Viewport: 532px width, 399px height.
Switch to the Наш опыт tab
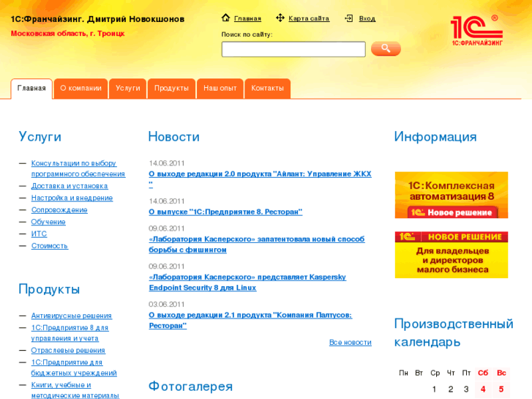[220, 89]
